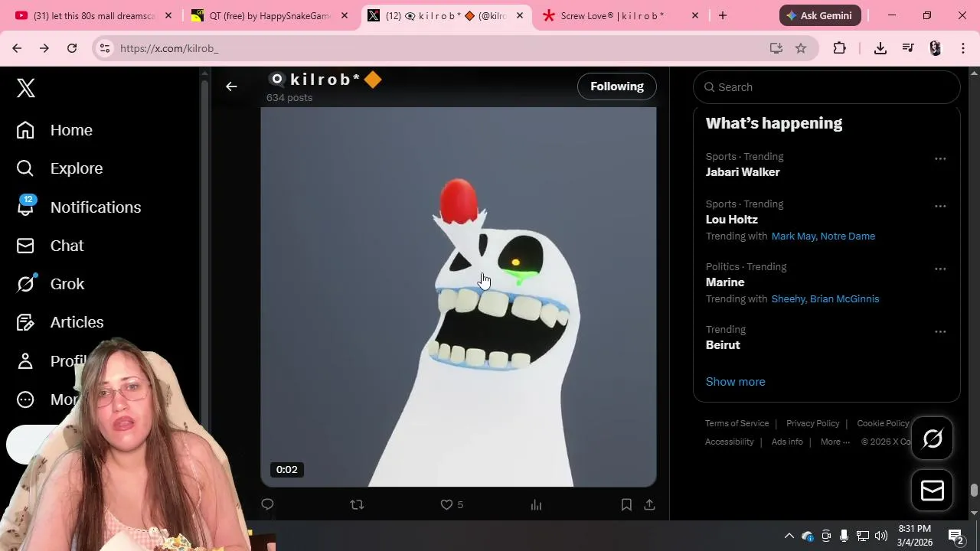
Task: Go forward in the browser
Action: [x=44, y=48]
